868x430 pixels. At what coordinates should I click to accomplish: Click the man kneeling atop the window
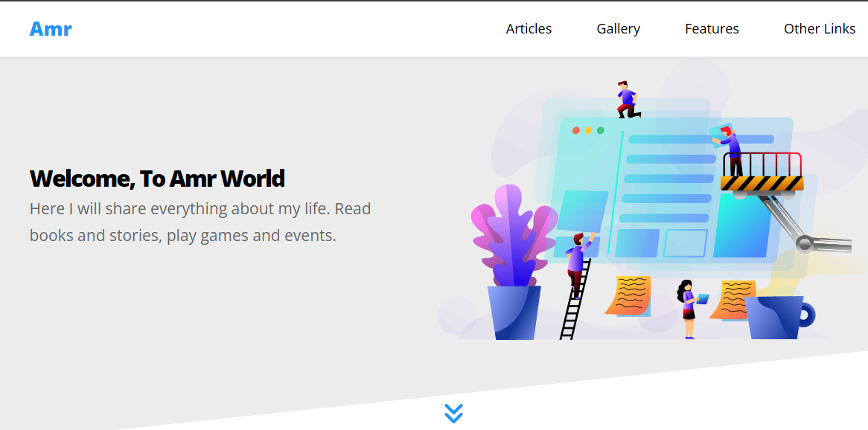click(x=627, y=100)
